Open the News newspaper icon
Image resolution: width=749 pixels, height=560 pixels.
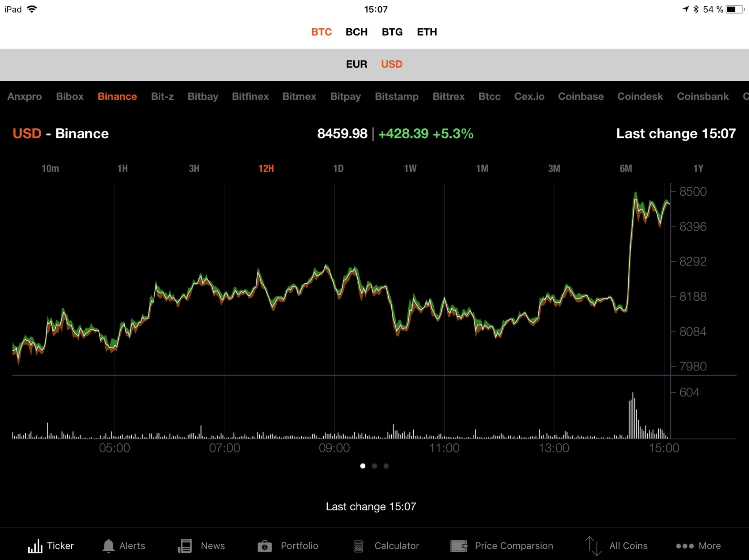point(185,546)
